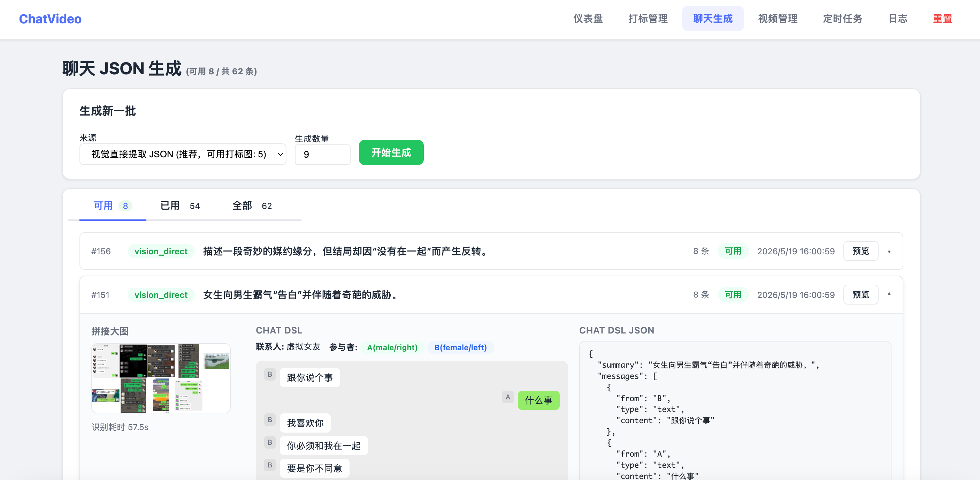Click the red 重置 link
Viewport: 980px width, 480px height.
942,18
